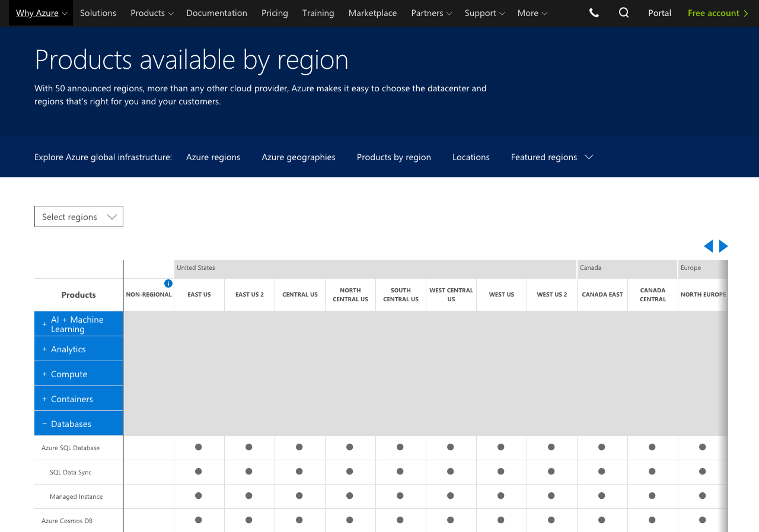The width and height of the screenshot is (759, 532).
Task: Click Azure Cosmos DB dot for West US 2
Action: point(551,520)
